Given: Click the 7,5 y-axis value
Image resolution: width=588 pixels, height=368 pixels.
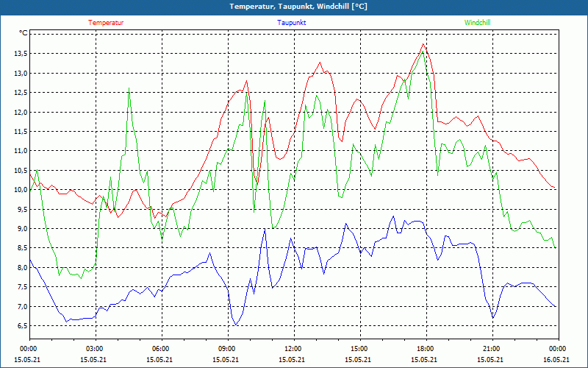Looking at the screenshot, I should pos(22,287).
